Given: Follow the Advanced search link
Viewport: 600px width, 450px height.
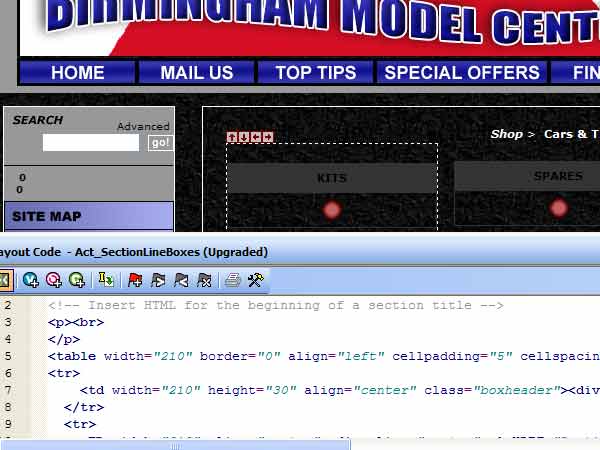Looking at the screenshot, I should pyautogui.click(x=143, y=127).
